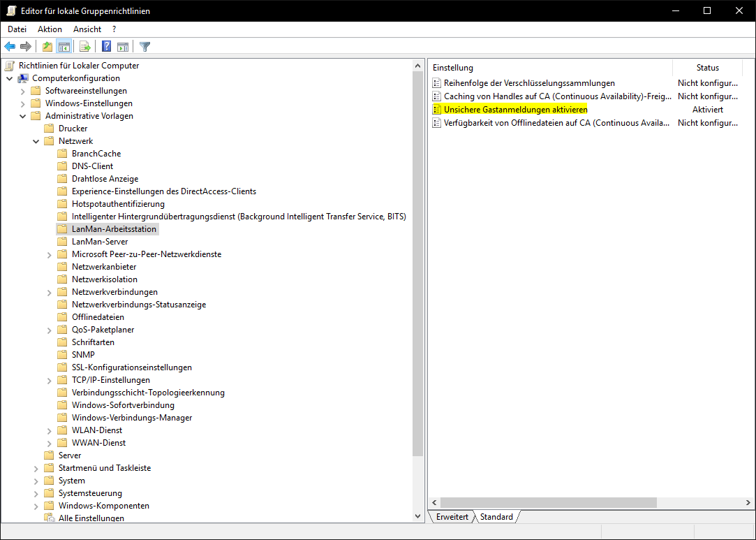Toggle the action pane toolbar icon
Viewport: 756px width, 540px height.
tap(123, 47)
